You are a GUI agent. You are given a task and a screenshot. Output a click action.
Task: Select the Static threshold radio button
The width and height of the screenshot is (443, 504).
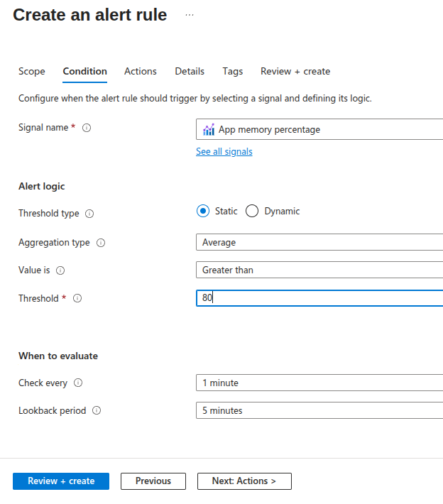pos(203,211)
